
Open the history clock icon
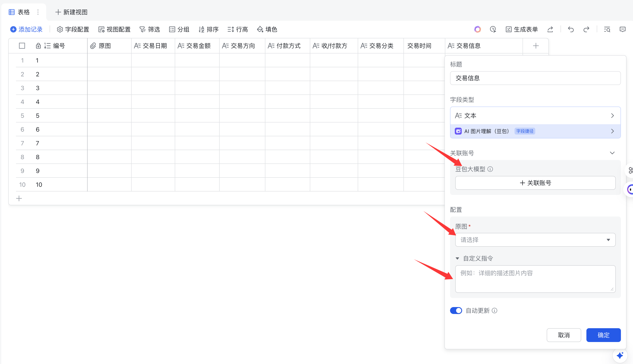tap(493, 30)
